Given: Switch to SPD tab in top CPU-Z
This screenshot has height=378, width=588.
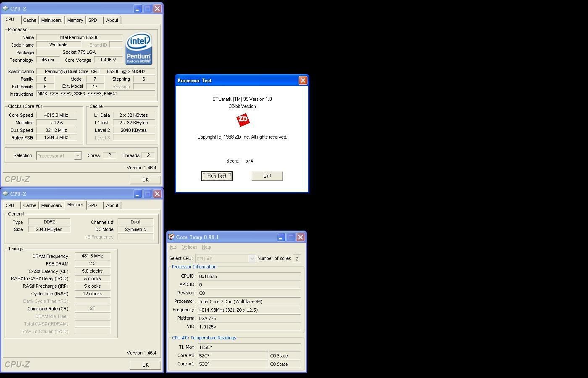Looking at the screenshot, I should point(92,20).
